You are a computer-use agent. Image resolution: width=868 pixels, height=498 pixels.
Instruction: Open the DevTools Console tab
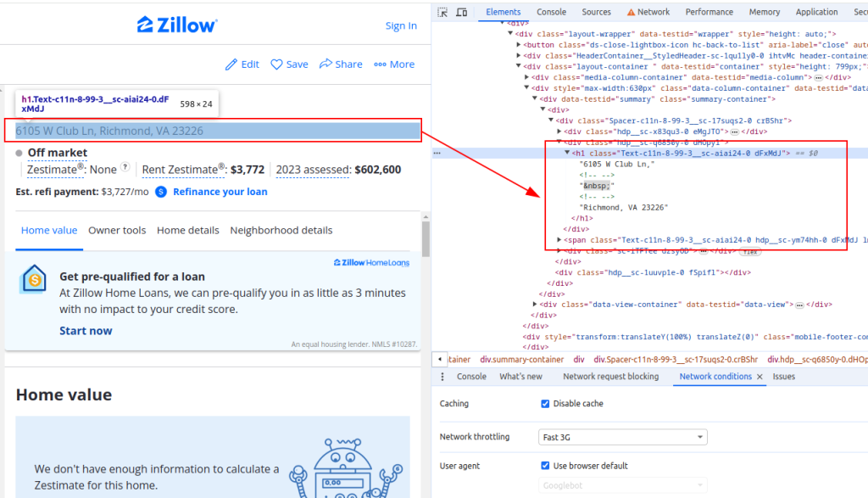coord(551,12)
